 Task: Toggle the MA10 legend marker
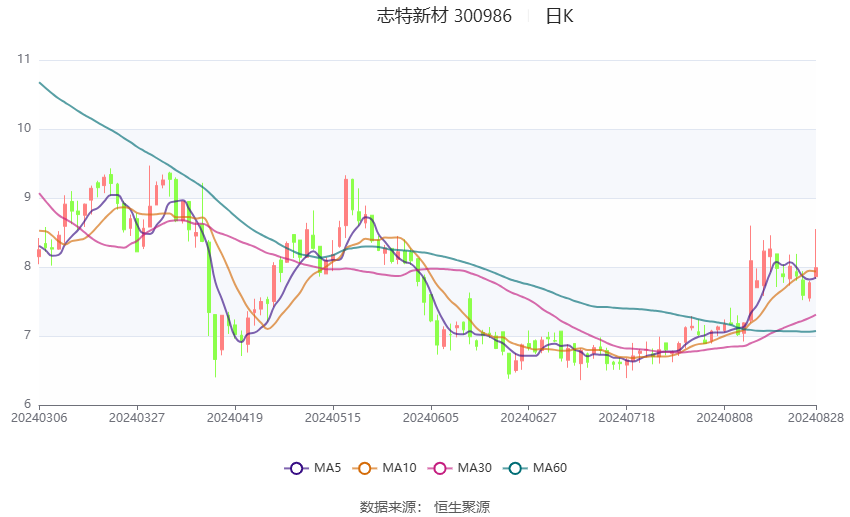pyautogui.click(x=365, y=468)
